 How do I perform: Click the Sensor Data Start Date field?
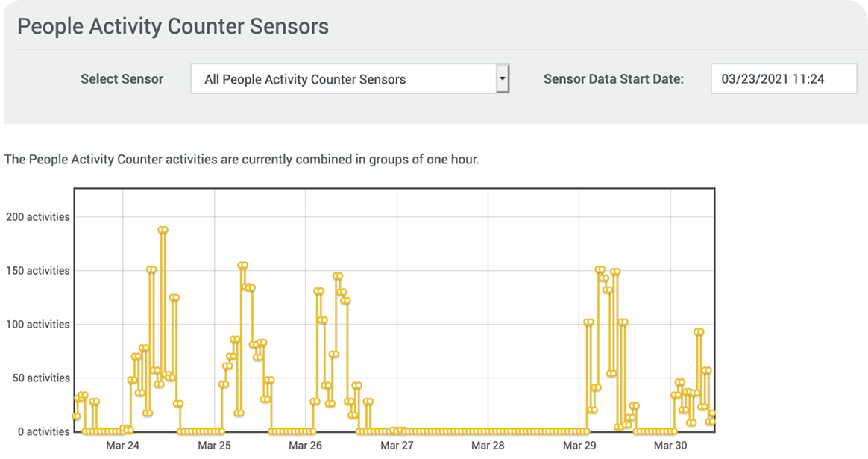pos(784,78)
